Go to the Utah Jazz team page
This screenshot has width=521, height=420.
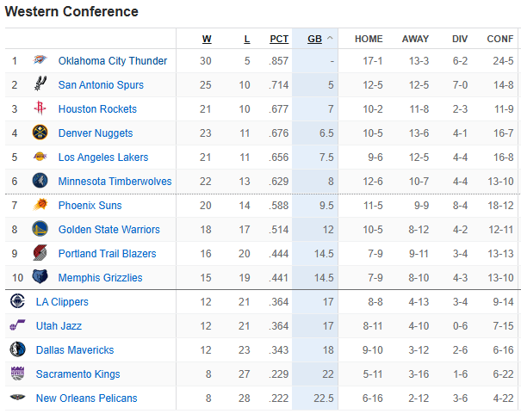(x=59, y=326)
